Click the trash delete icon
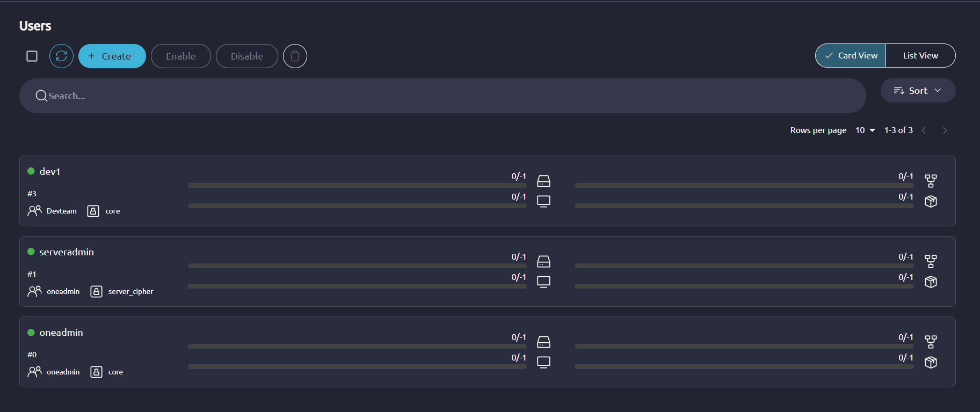 click(x=295, y=56)
